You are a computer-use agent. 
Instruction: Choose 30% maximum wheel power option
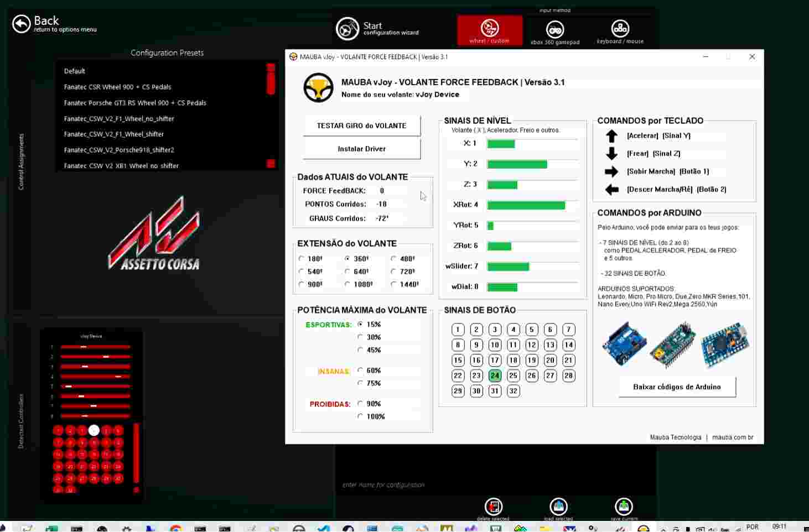(360, 337)
